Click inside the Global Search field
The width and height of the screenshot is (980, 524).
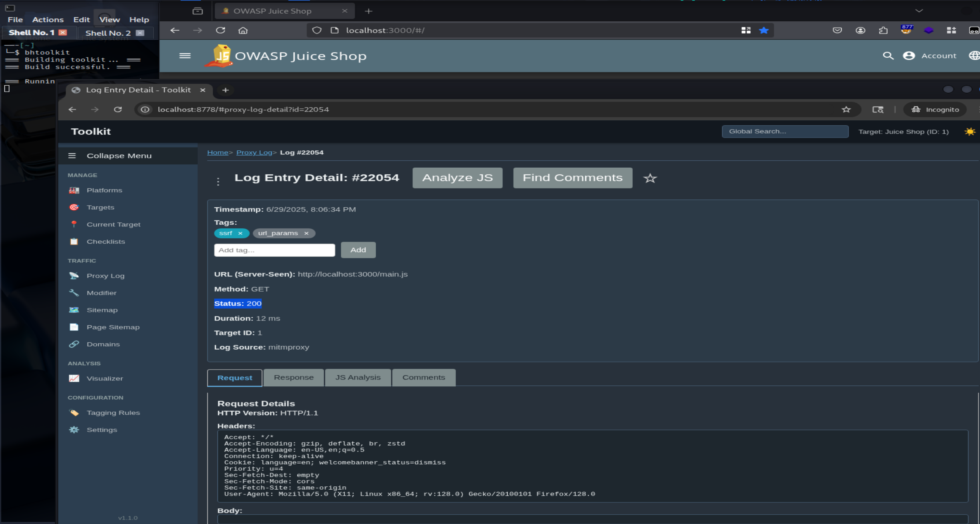coord(785,131)
